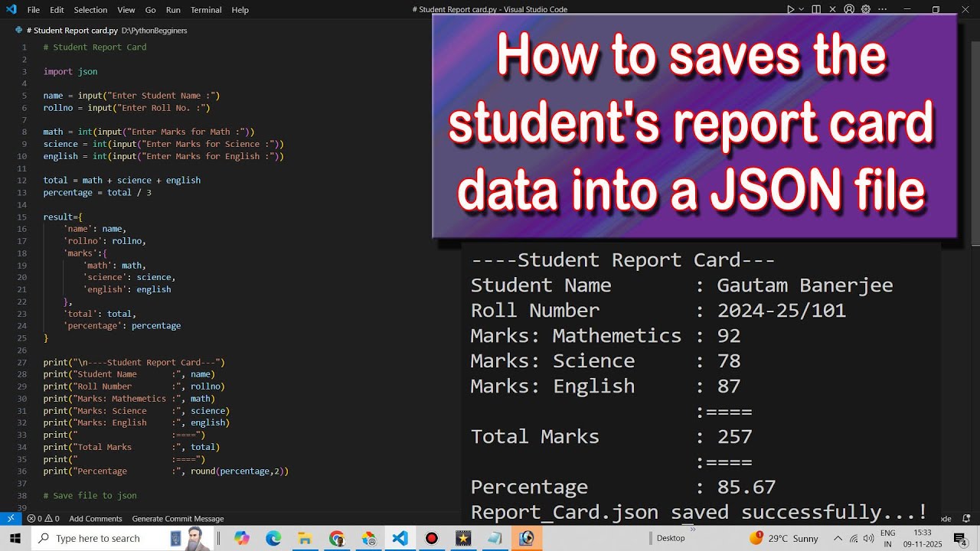This screenshot has width=980, height=551.
Task: Open clock showing 15:33 09-11-2025
Action: [x=922, y=538]
